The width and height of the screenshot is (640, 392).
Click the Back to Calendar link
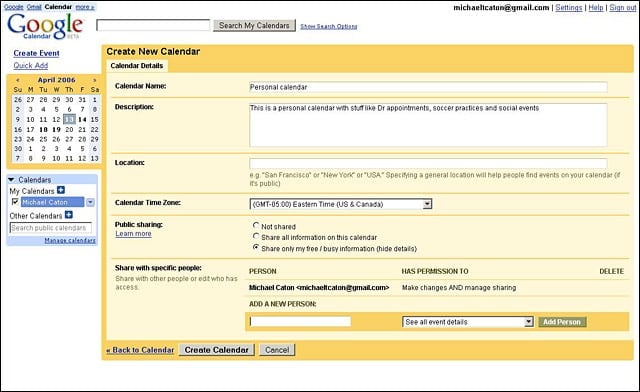[x=140, y=350]
